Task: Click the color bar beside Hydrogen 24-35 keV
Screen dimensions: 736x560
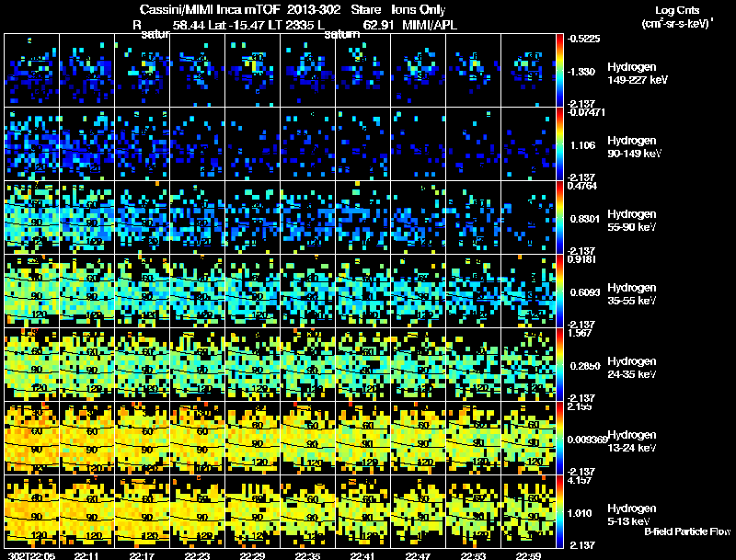Action: tap(559, 365)
